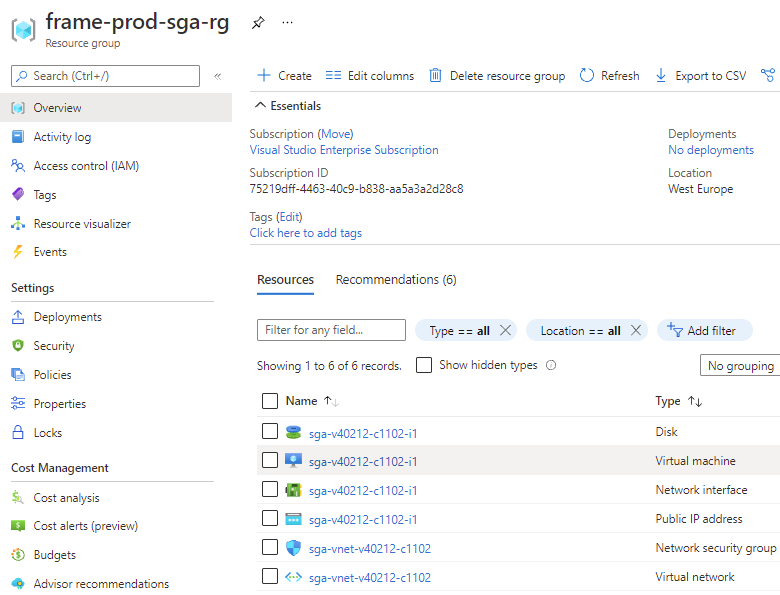780x595 pixels.
Task: Click the Show hidden types info icon
Action: (x=551, y=366)
